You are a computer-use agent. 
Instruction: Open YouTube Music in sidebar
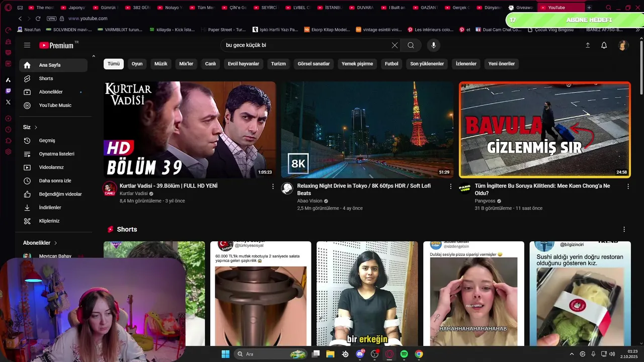(x=53, y=105)
